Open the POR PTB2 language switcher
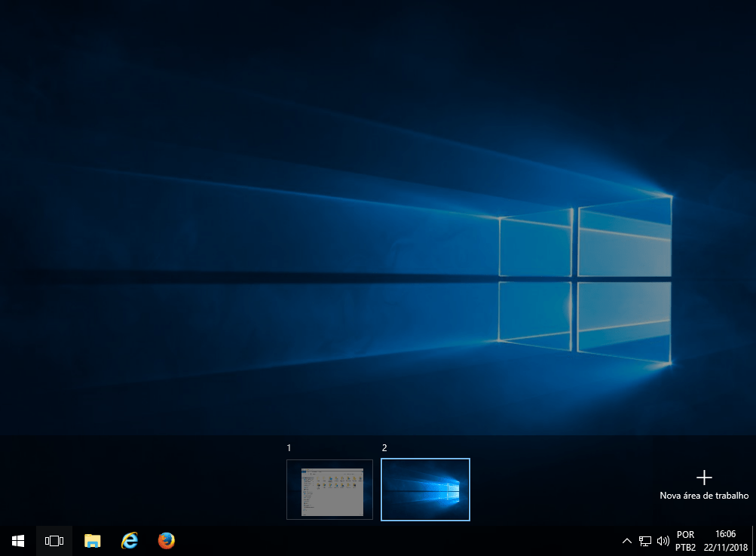 tap(686, 541)
